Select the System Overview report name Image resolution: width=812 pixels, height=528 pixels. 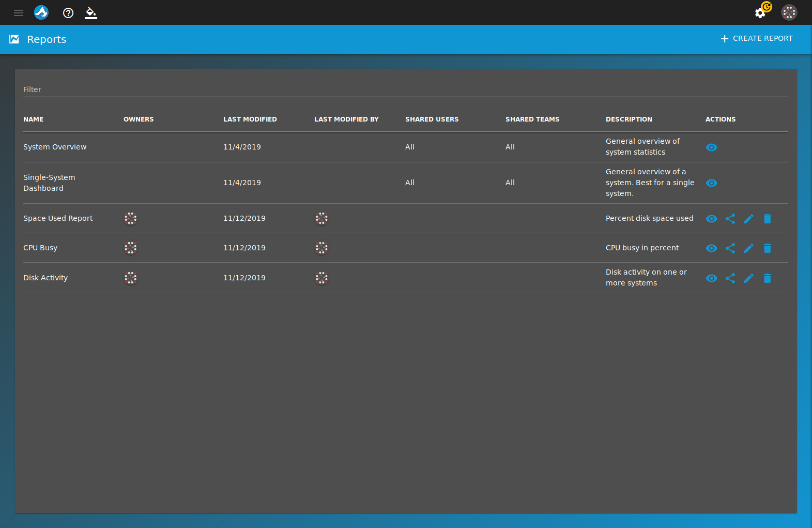(55, 147)
